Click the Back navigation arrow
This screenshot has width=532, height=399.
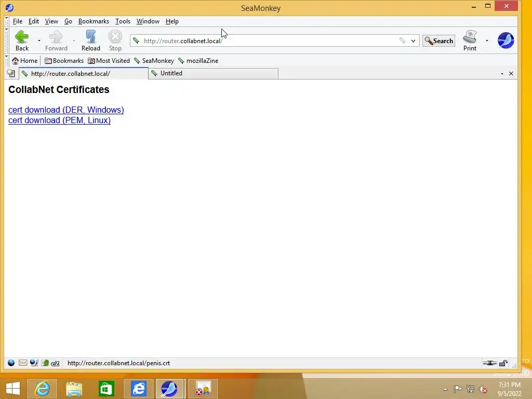click(x=22, y=41)
